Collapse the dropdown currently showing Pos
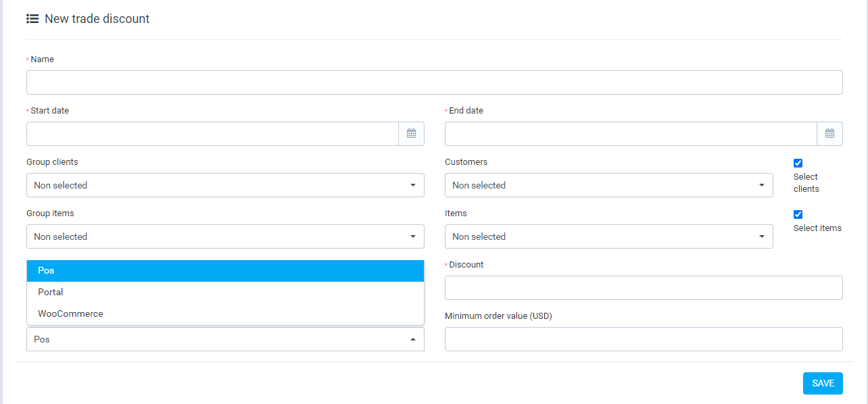The width and height of the screenshot is (868, 404). click(x=413, y=338)
